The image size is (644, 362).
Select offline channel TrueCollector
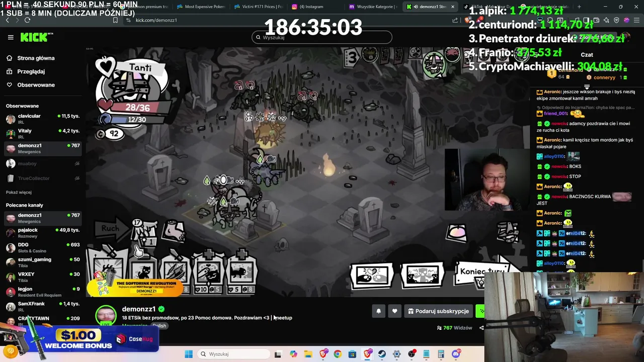point(43,178)
